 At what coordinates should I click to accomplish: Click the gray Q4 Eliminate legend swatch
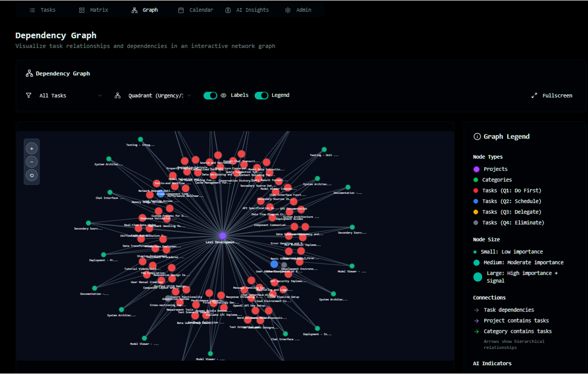[x=477, y=223]
